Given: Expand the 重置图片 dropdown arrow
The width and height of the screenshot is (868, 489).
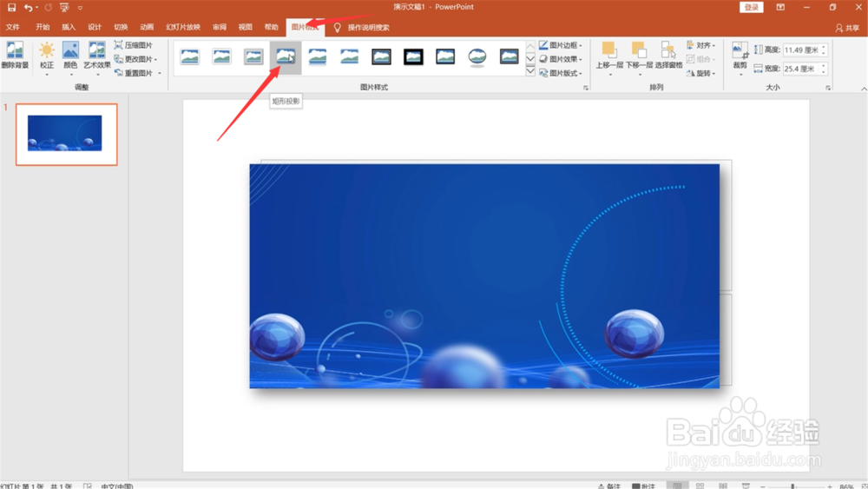Looking at the screenshot, I should pos(160,73).
